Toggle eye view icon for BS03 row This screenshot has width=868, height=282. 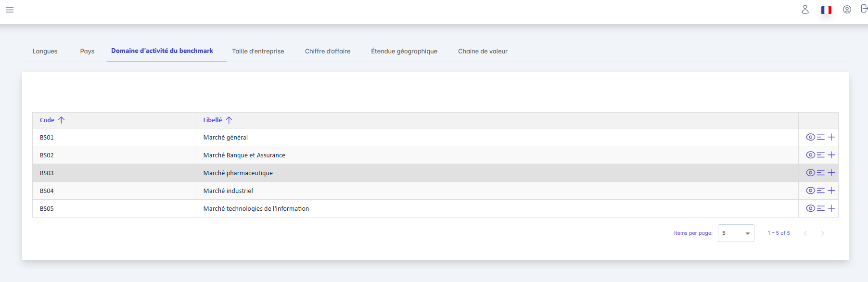[x=810, y=173]
